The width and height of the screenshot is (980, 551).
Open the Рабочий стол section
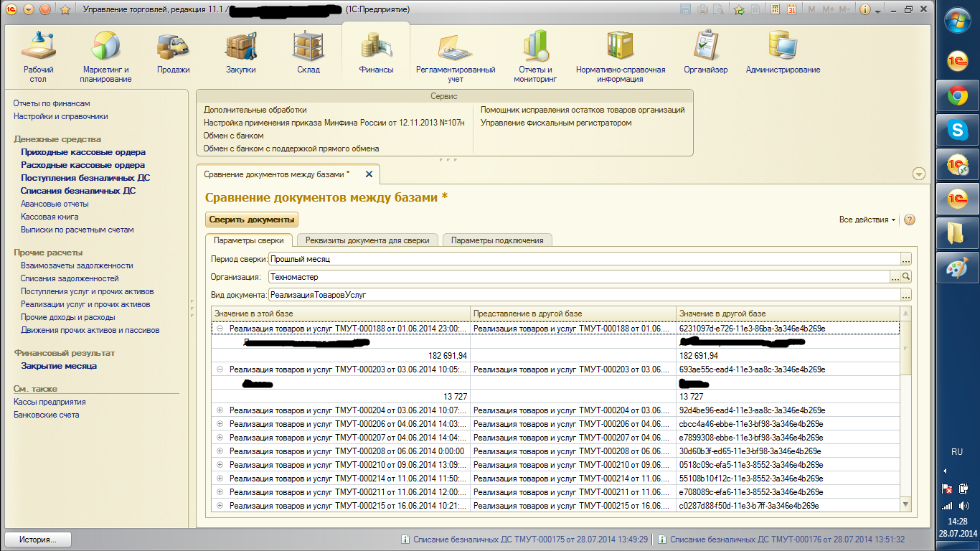[x=38, y=57]
